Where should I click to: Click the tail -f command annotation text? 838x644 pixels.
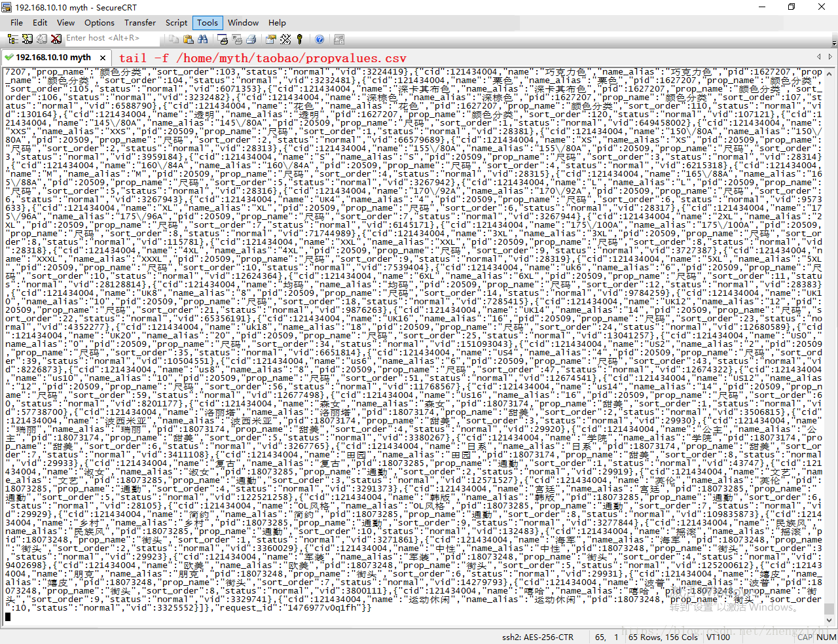263,58
